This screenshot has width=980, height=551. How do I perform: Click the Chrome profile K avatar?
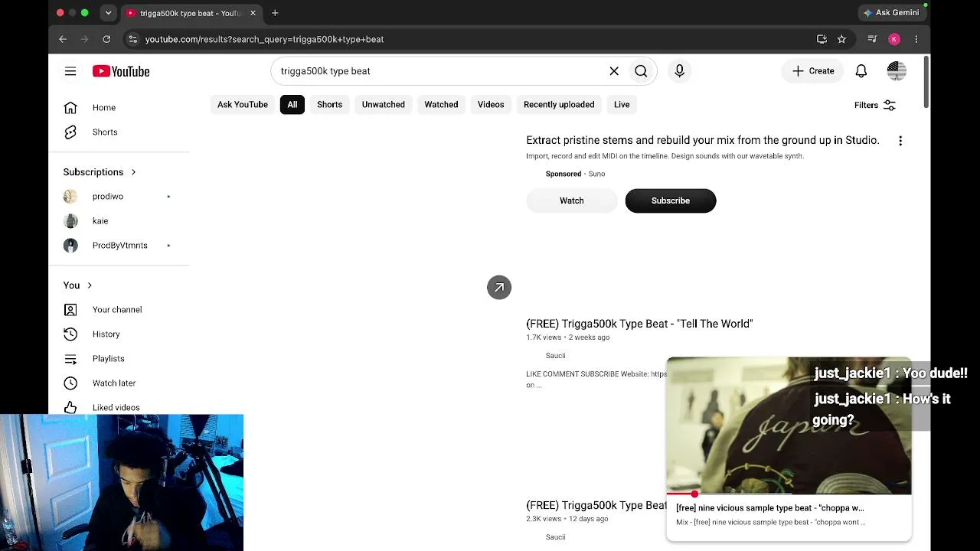894,39
